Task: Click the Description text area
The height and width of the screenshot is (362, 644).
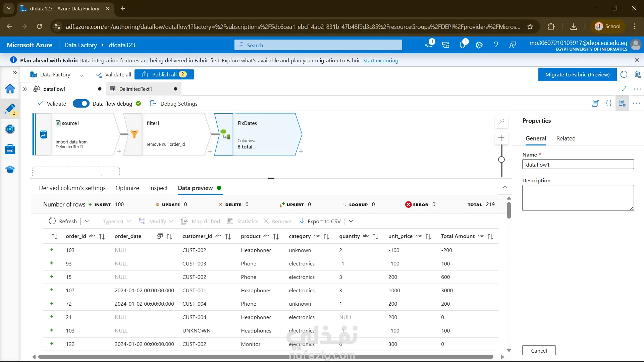Action: pos(578,198)
